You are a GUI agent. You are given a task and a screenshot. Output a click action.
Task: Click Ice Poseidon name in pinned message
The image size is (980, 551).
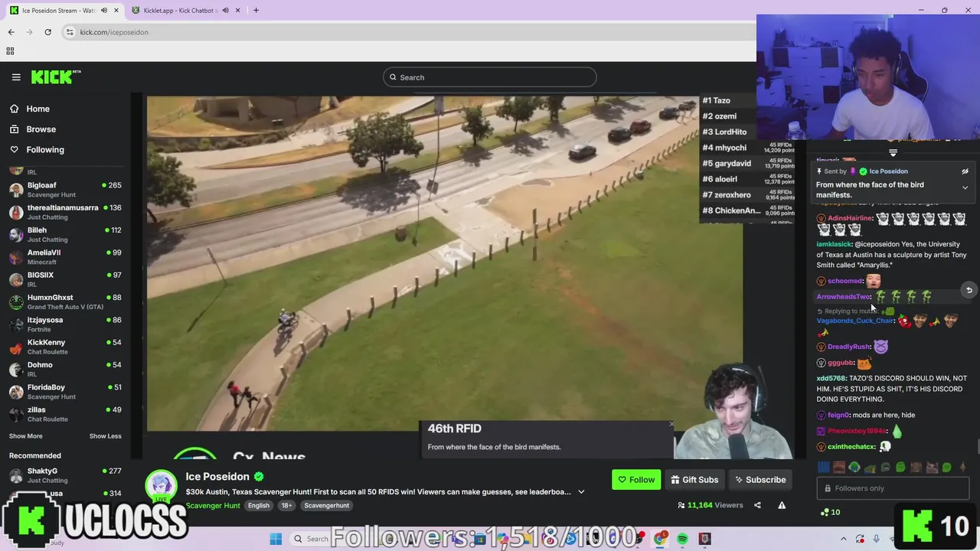(x=888, y=171)
